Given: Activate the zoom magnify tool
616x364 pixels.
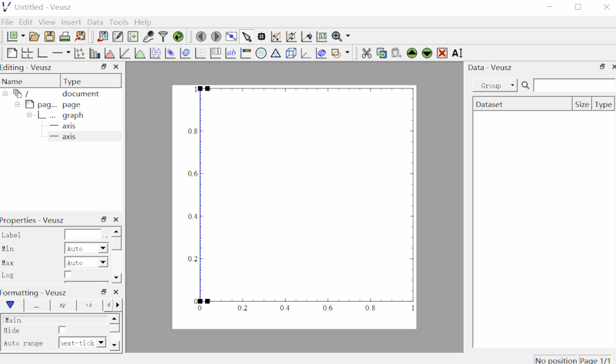Looking at the screenshot, I should pos(337,36).
